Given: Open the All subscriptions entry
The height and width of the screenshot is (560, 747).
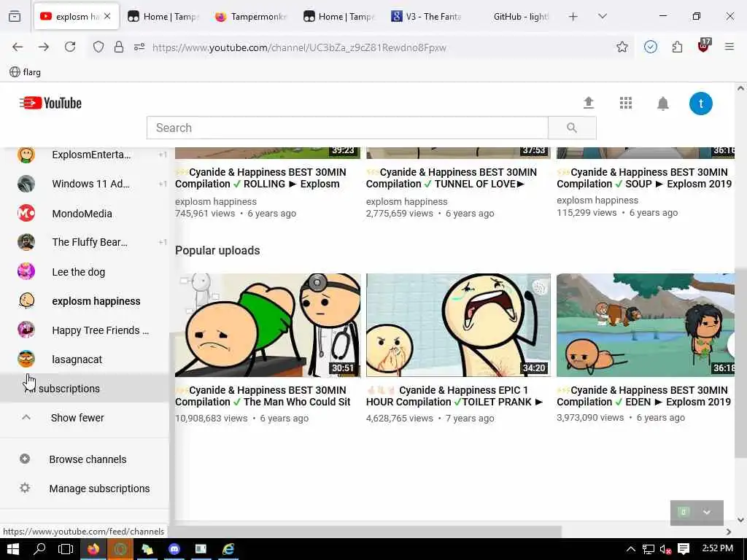Looking at the screenshot, I should tap(85, 389).
